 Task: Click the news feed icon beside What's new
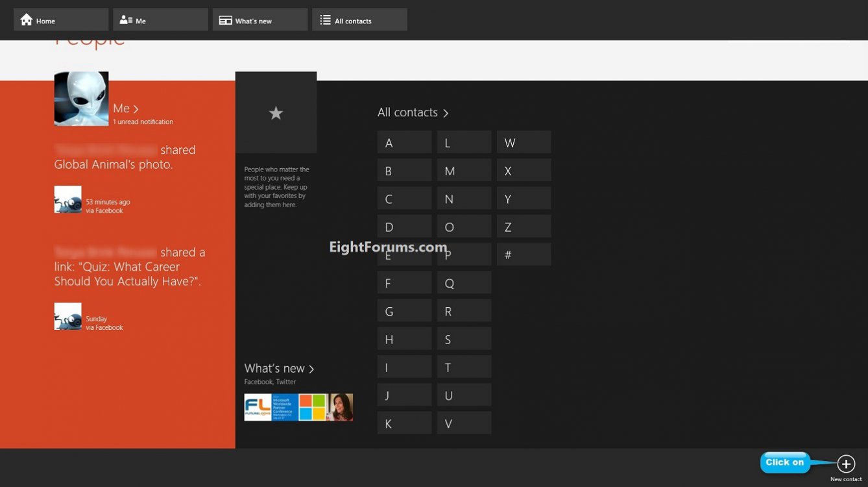coord(225,21)
